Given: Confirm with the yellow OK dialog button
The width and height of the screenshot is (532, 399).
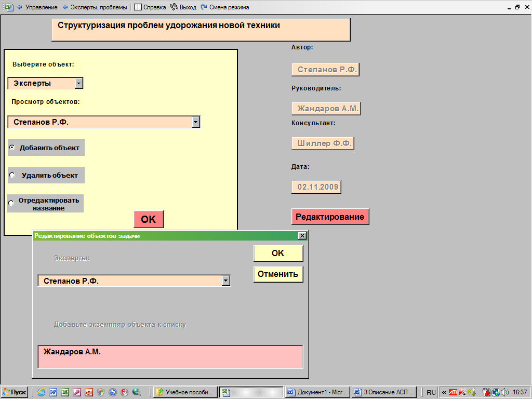Looking at the screenshot, I should coord(278,254).
